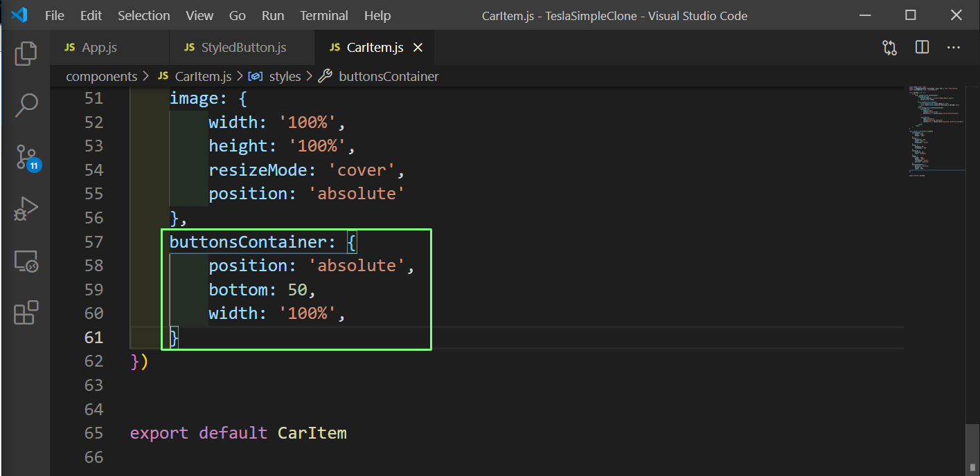Open the Run menu
The image size is (980, 476).
click(273, 15)
